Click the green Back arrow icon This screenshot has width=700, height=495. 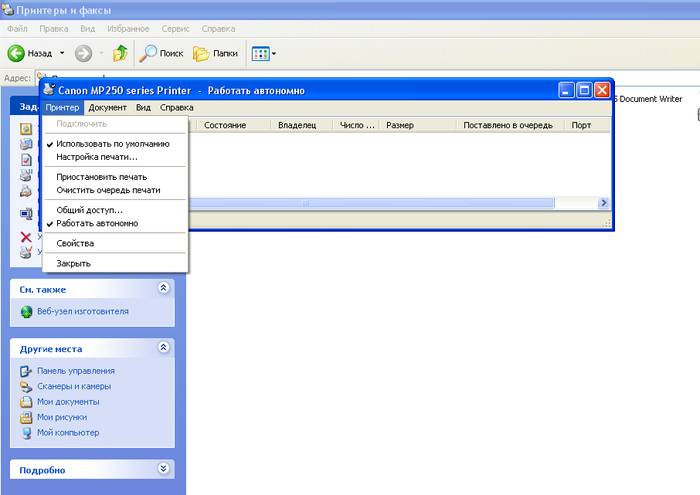point(17,53)
